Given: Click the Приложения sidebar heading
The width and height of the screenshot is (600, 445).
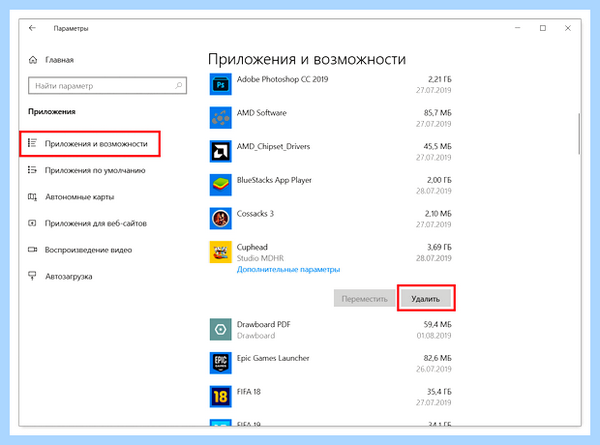Looking at the screenshot, I should point(52,112).
